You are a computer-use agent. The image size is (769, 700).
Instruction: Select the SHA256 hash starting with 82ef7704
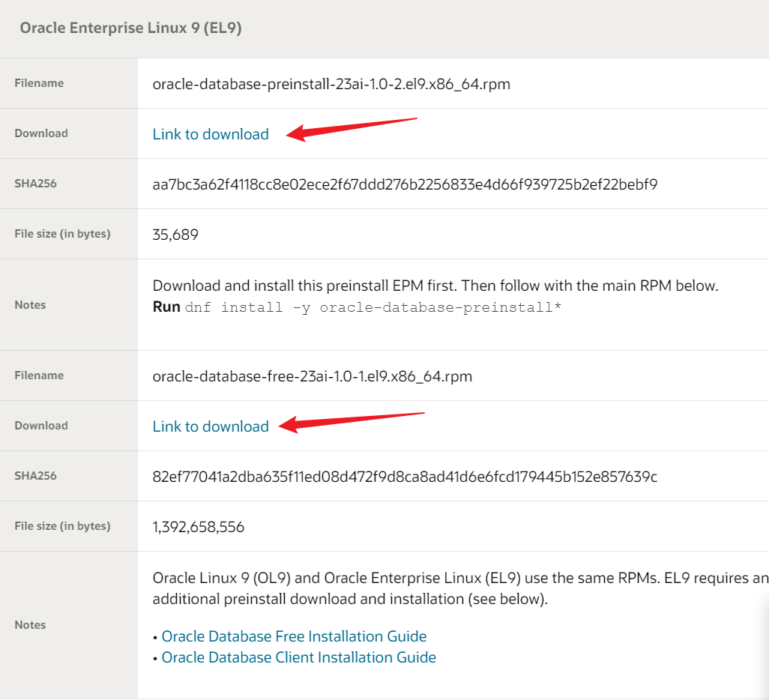(x=405, y=477)
